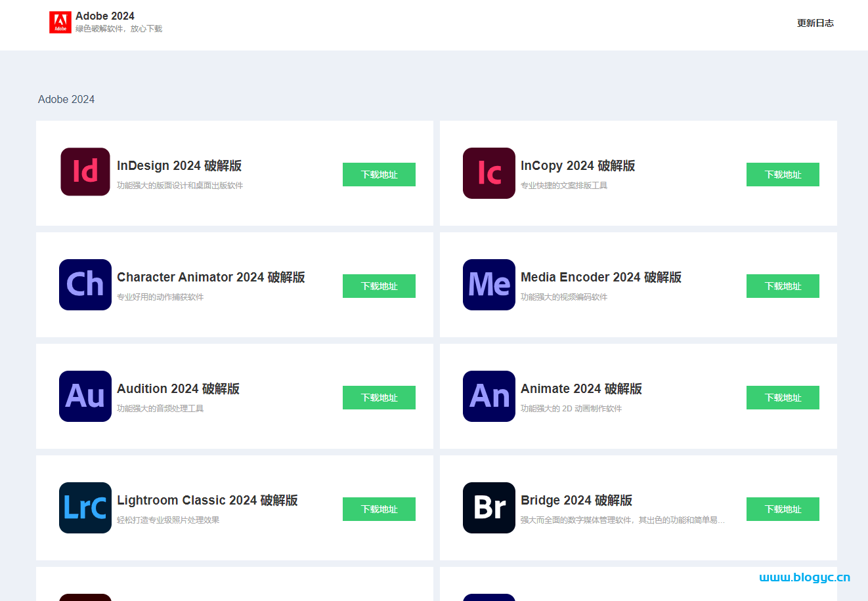Click 下载地址 for Character Animator 2024
868x601 pixels.
click(x=379, y=286)
